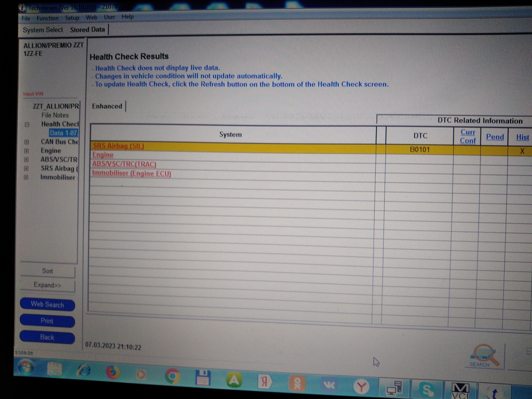Screen dimensions: 532x399
Task: Collapse the Health Check tree node
Action: point(27,124)
